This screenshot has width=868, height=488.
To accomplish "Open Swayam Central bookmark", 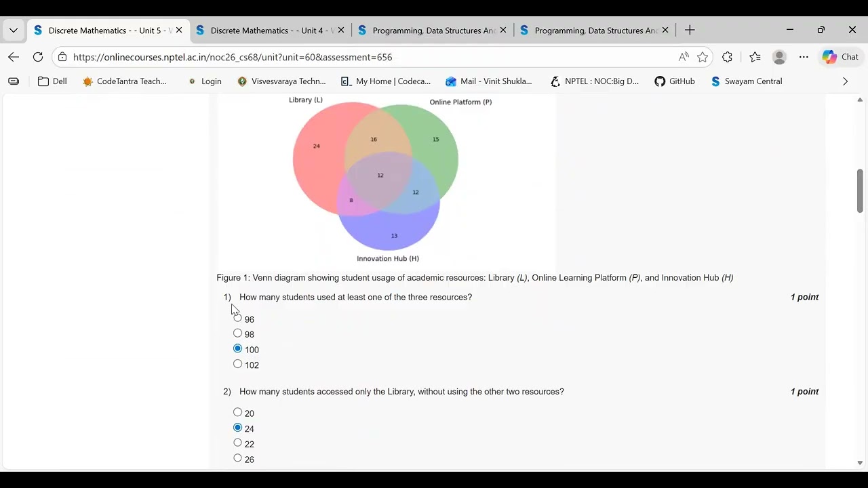I will point(746,81).
